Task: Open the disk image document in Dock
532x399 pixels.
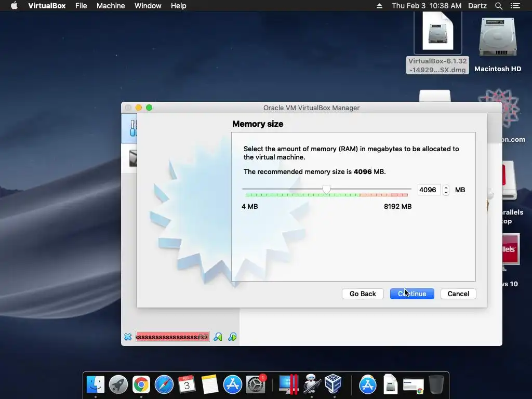Action: [x=391, y=384]
